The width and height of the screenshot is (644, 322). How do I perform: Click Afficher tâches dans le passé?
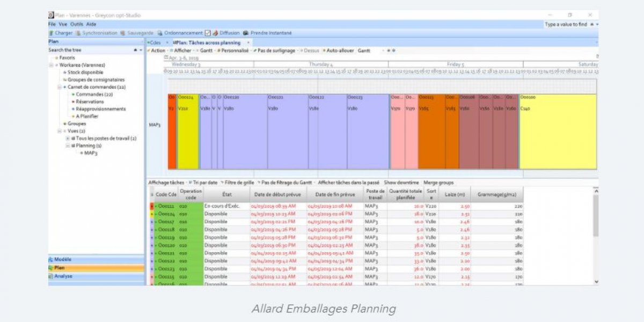click(348, 182)
